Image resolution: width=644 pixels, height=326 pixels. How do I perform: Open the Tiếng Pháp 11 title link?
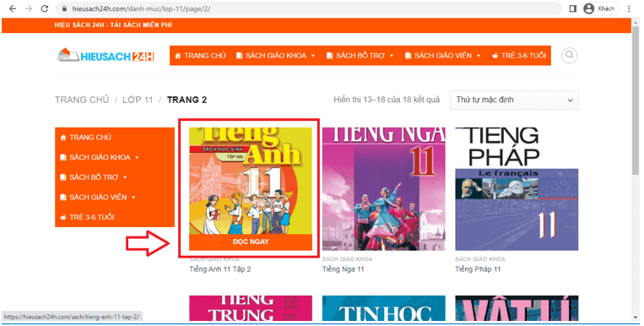pyautogui.click(x=478, y=269)
